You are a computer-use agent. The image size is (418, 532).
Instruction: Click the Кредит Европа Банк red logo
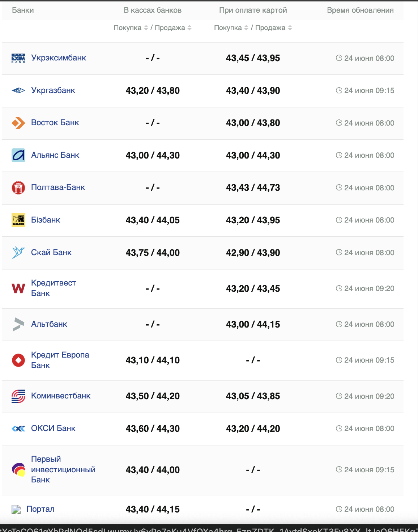[x=18, y=360]
